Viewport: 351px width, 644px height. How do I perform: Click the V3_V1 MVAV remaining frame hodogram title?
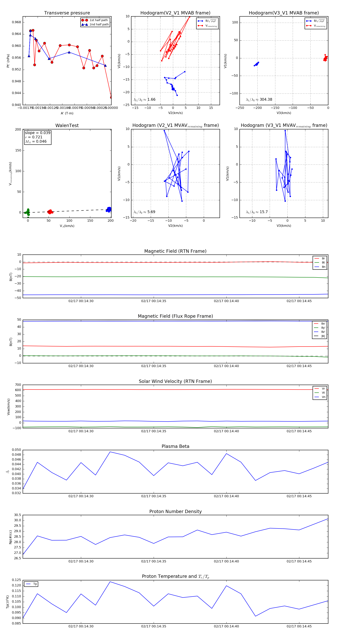[x=284, y=125]
